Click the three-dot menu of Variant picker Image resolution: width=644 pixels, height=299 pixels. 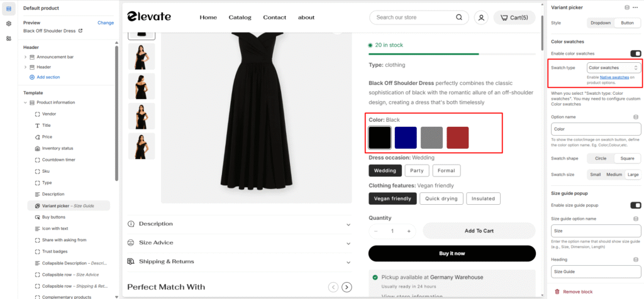pos(635,8)
